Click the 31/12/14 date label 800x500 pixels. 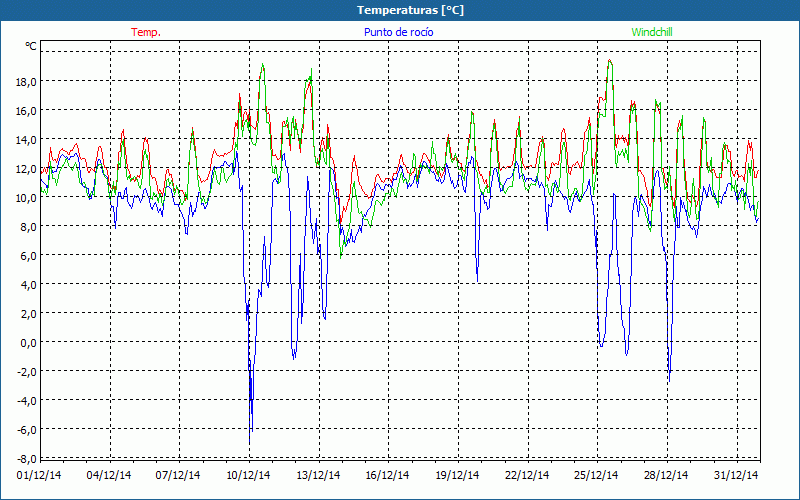click(736, 475)
